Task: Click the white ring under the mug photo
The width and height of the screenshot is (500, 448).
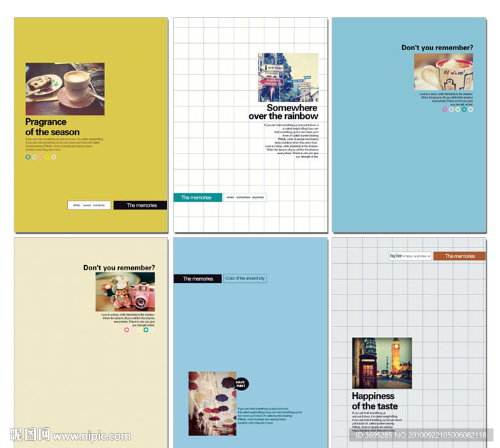Action: (471, 109)
